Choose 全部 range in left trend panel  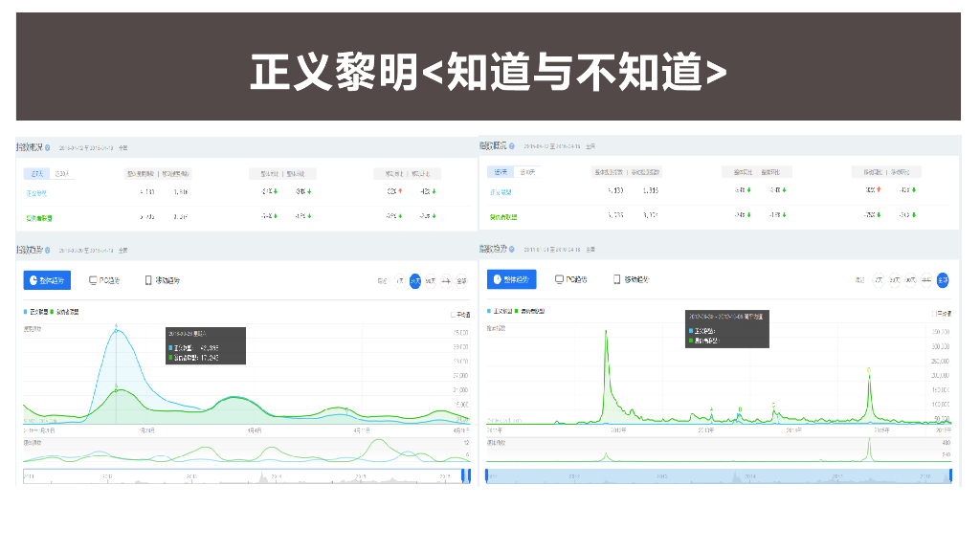(461, 281)
